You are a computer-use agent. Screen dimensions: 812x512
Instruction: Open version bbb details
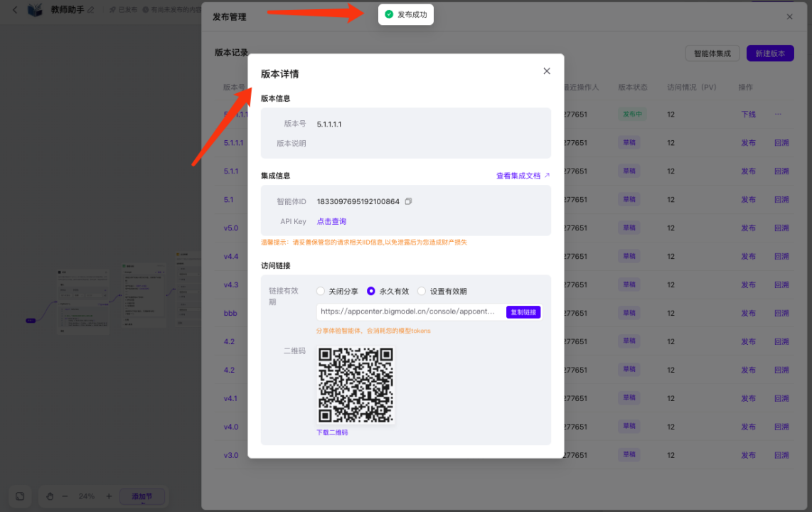pos(230,314)
